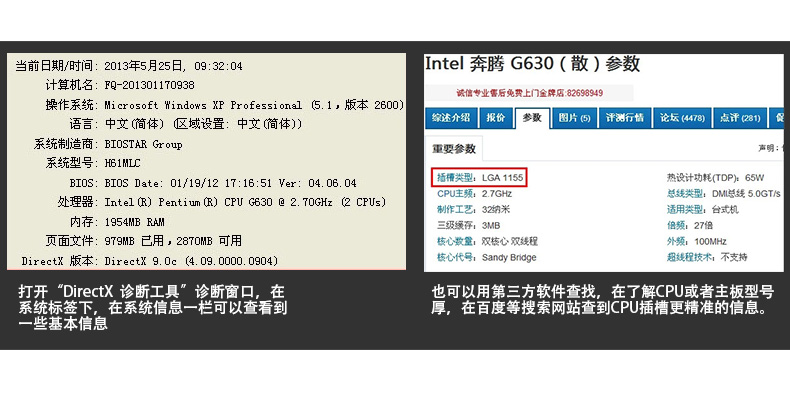Click the 核心代号 parameter link
The height and width of the screenshot is (406, 790).
click(455, 257)
